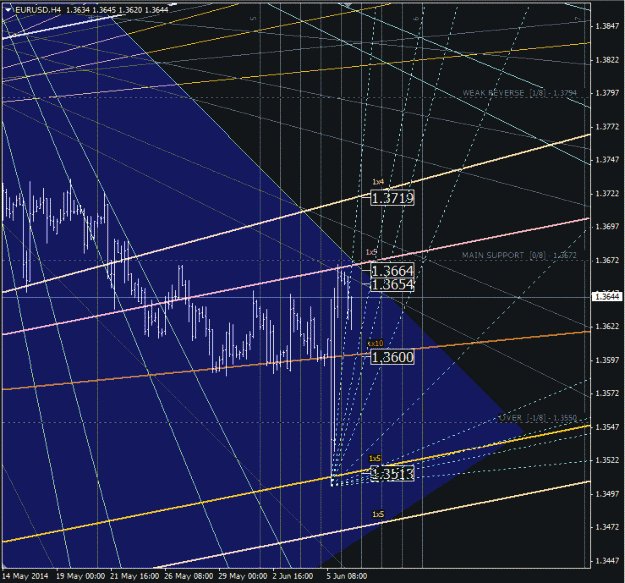Click the 21 May 16:00 date label
The image size is (625, 583).
coord(135,576)
